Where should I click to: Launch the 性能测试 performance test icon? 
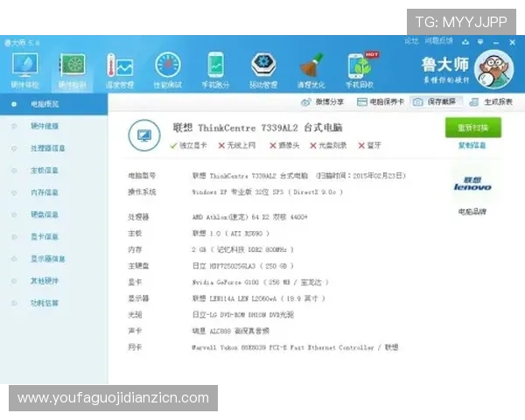[x=168, y=69]
